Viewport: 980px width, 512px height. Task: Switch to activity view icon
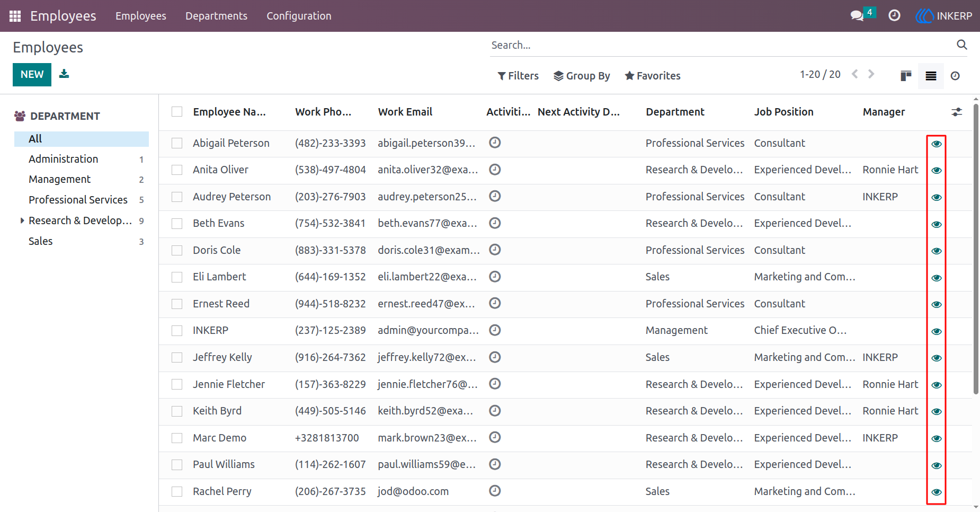coord(955,76)
